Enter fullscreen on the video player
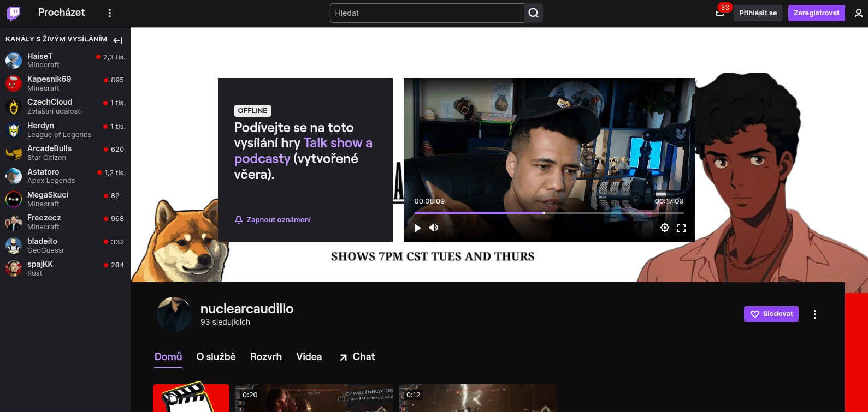The image size is (868, 412). pos(681,228)
